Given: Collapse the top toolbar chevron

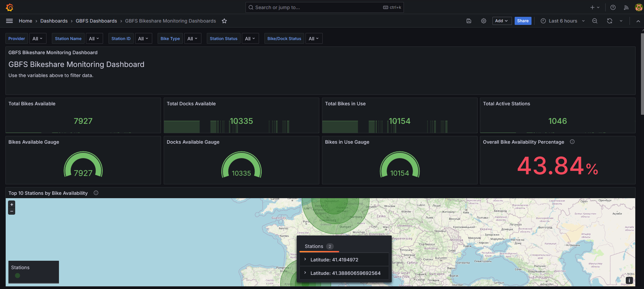Looking at the screenshot, I should click(638, 21).
